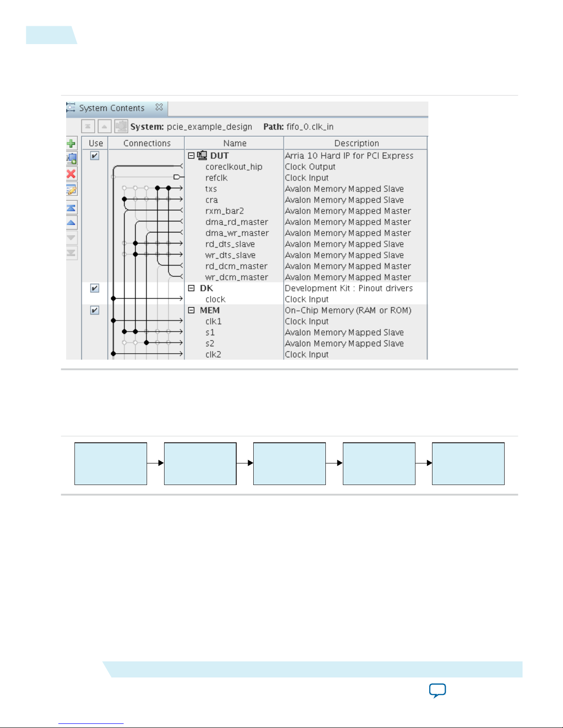Select the rd_dts_slave interface row

(230, 244)
